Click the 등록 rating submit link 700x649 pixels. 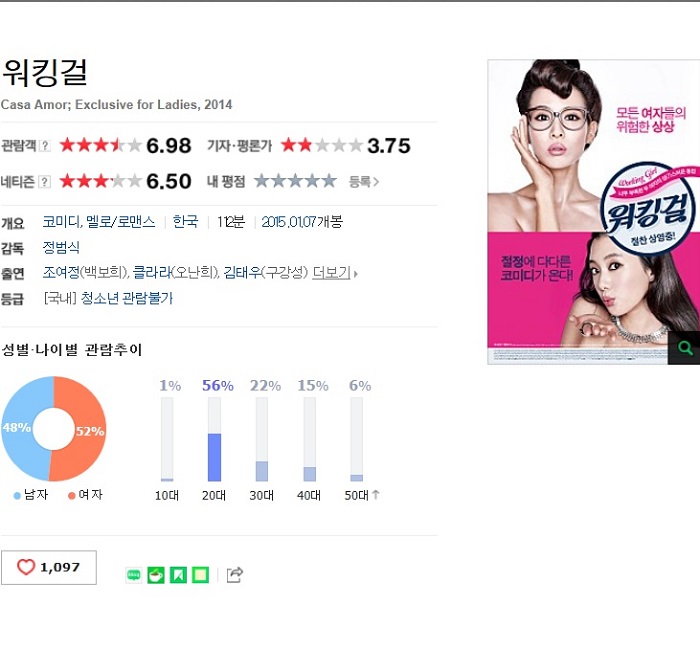tap(364, 182)
